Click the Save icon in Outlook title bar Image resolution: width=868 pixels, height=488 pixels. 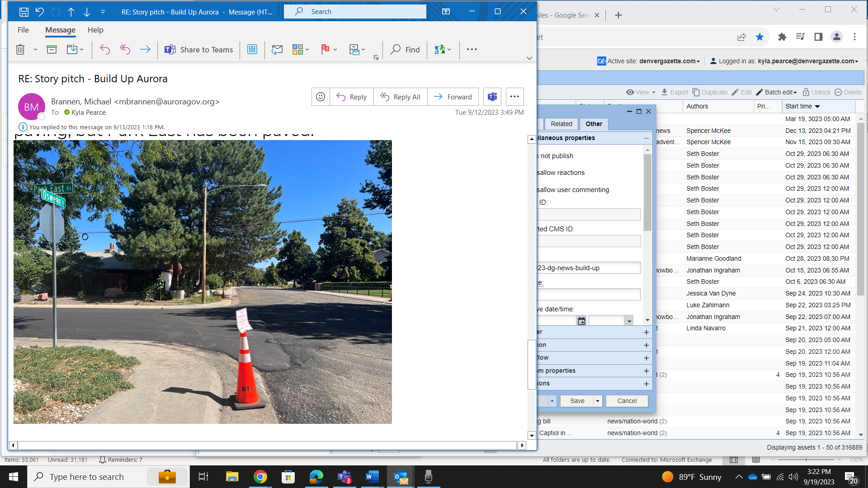click(24, 12)
